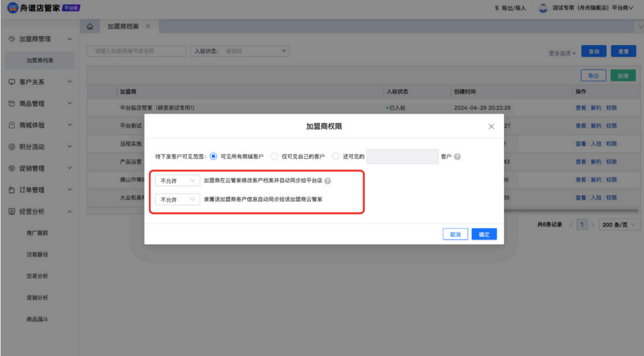Click the user avatar icon in header
The width and height of the screenshot is (644, 356).
tap(543, 8)
